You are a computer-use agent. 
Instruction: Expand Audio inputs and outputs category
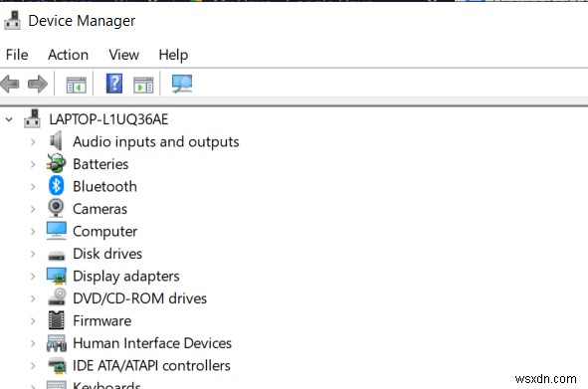[33, 142]
